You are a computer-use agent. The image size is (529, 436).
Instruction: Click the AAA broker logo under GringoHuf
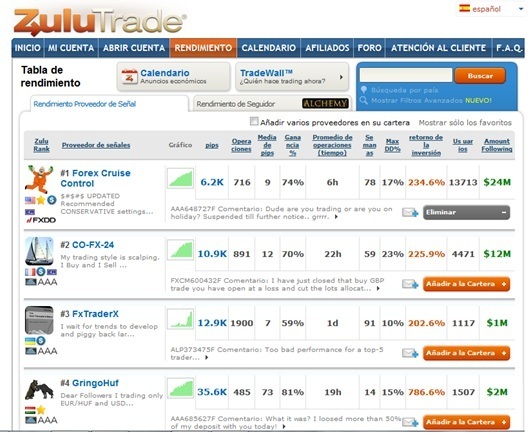pos(41,420)
